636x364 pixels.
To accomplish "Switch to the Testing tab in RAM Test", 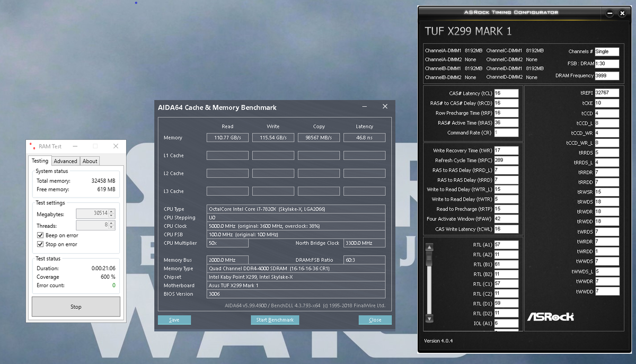I will 40,161.
